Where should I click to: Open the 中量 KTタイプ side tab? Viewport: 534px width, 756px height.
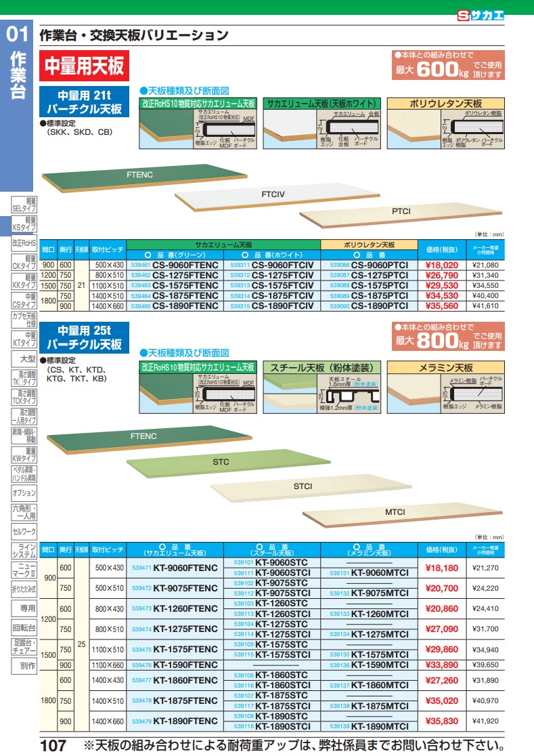[24, 339]
